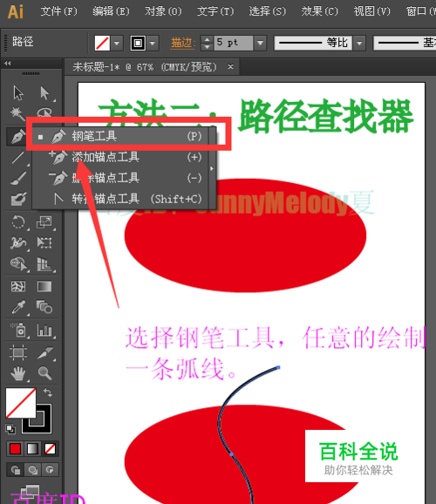Select the Scale tool
The width and height of the screenshot is (436, 504).
tap(44, 222)
